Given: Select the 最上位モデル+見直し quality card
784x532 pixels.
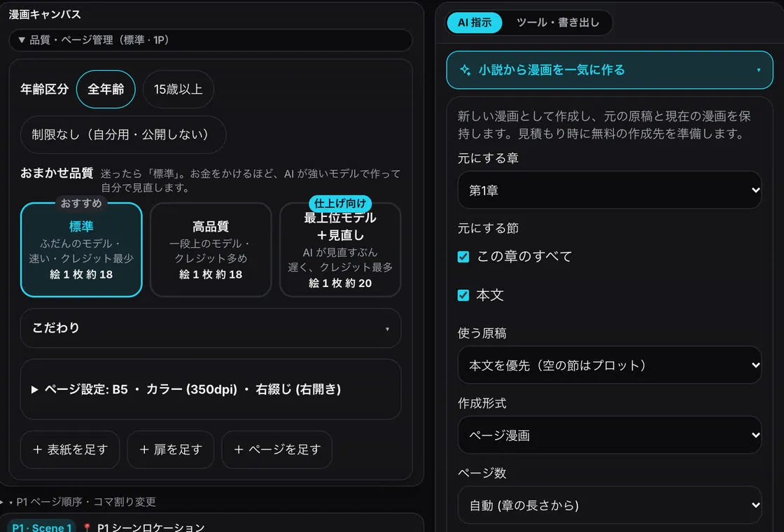Looking at the screenshot, I should (340, 249).
